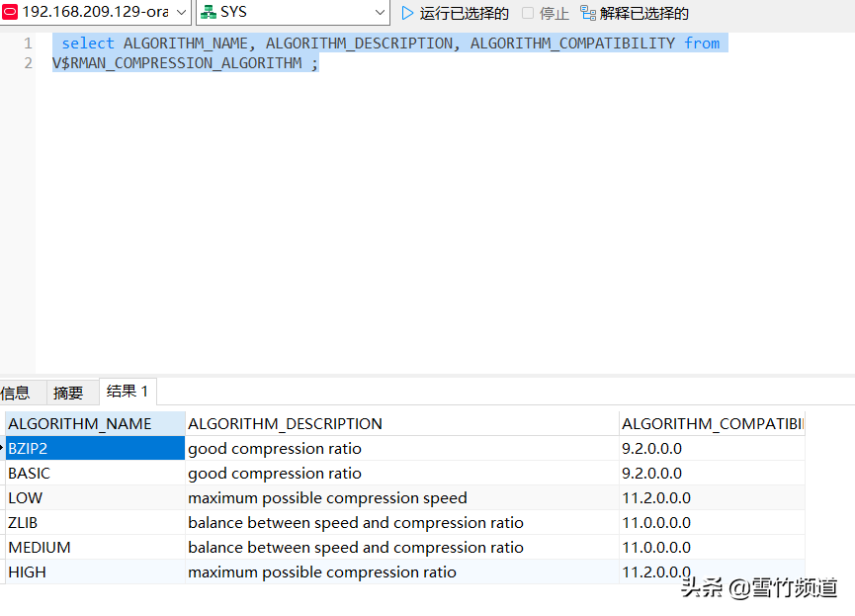This screenshot has width=855, height=616.
Task: Select the MEDIUM cell
Action: pos(96,547)
